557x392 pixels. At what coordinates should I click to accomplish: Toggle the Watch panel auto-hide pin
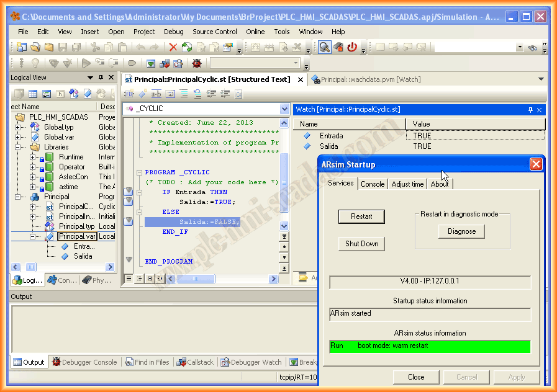tap(530, 110)
